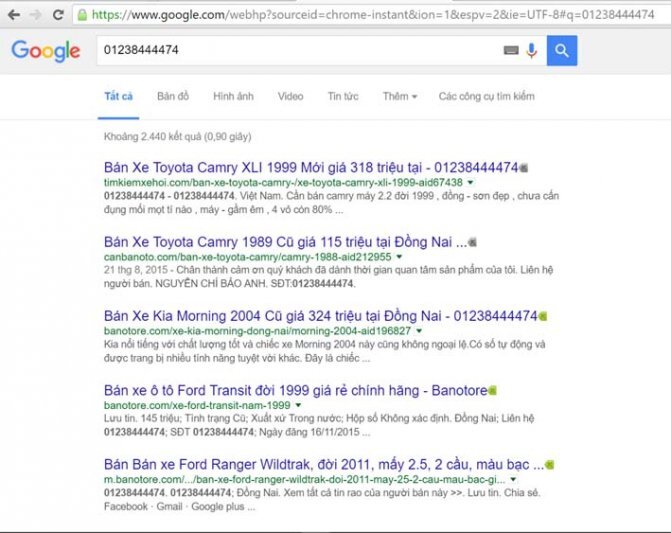Open the on-screen keyboard icon in search box

(511, 50)
